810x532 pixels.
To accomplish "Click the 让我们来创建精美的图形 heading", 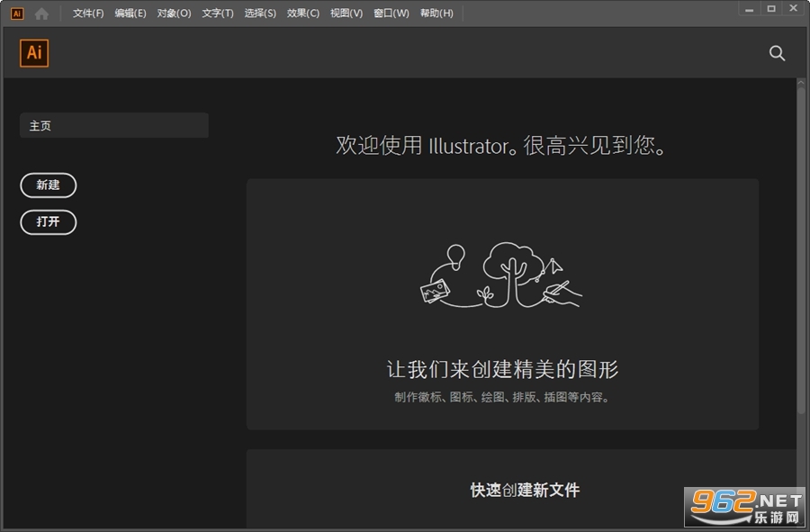I will point(502,369).
